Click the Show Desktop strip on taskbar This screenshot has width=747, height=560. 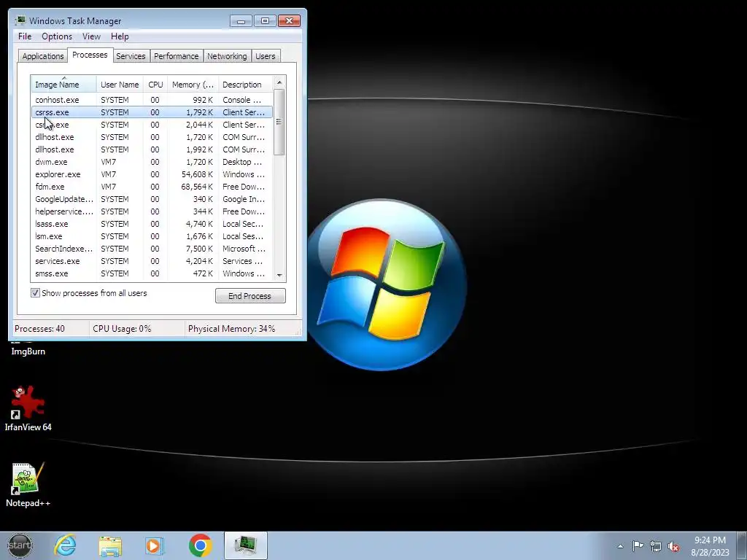742,545
